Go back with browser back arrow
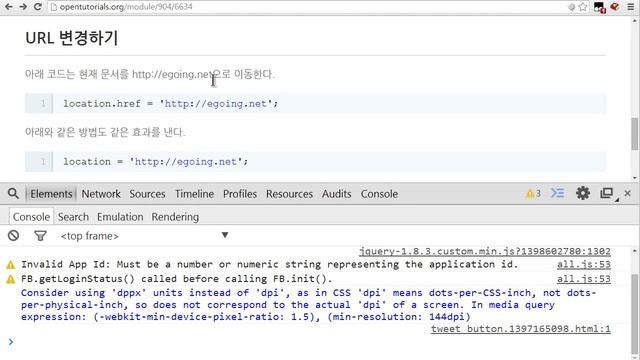Screen dimensions: 640x360 [x=8, y=7]
